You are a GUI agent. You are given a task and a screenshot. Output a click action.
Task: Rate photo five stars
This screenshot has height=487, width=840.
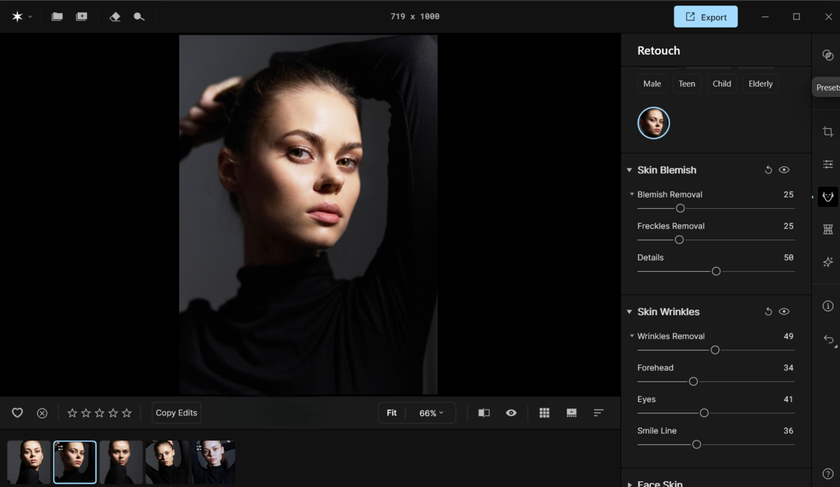coord(126,413)
